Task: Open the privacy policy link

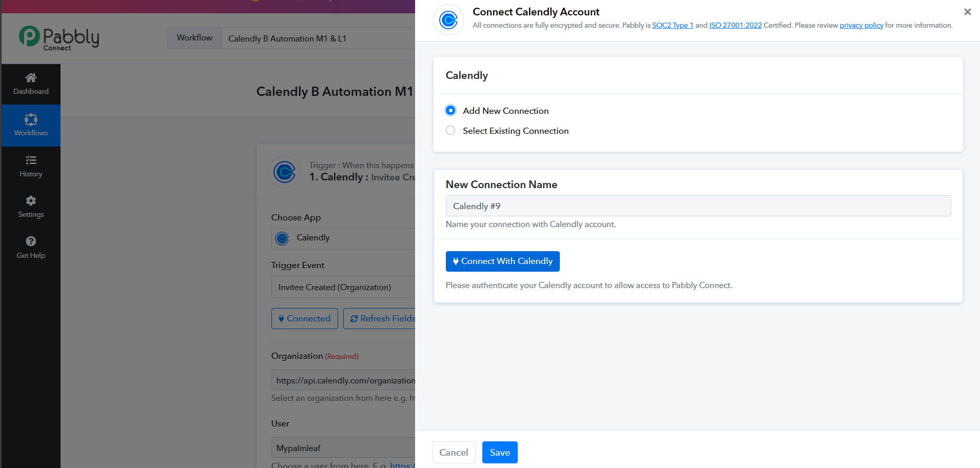Action: (x=861, y=25)
